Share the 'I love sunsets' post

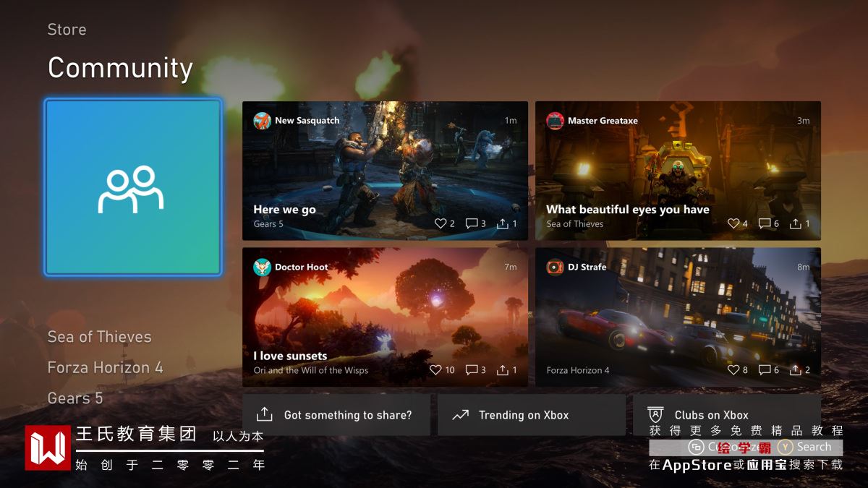503,369
